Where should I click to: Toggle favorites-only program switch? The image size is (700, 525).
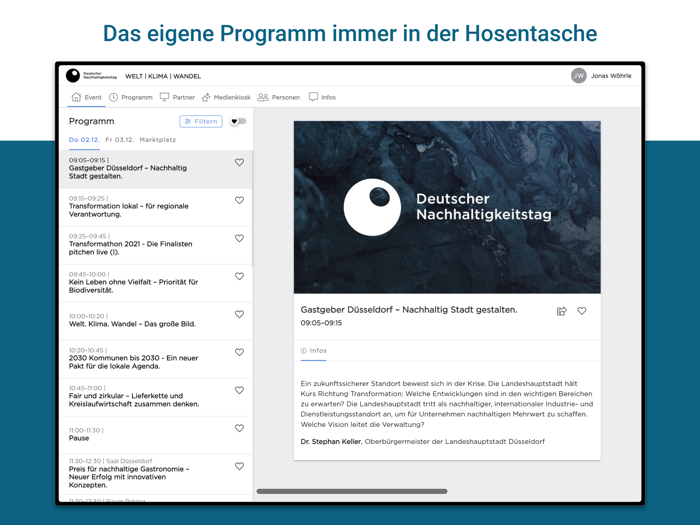click(238, 121)
